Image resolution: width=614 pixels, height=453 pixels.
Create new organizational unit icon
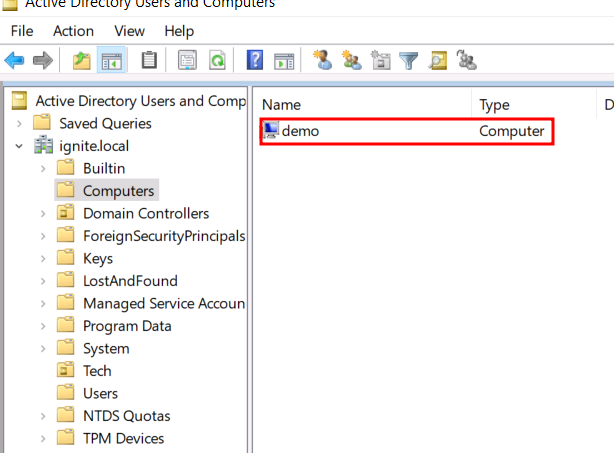click(x=380, y=60)
